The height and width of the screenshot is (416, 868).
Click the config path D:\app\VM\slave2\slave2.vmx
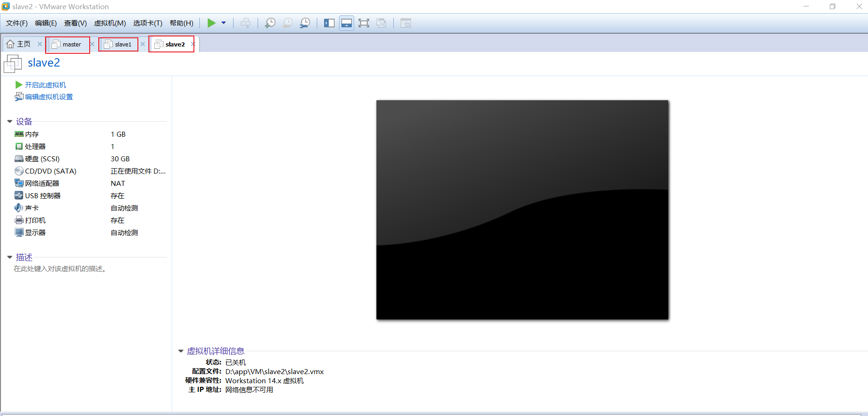click(274, 371)
